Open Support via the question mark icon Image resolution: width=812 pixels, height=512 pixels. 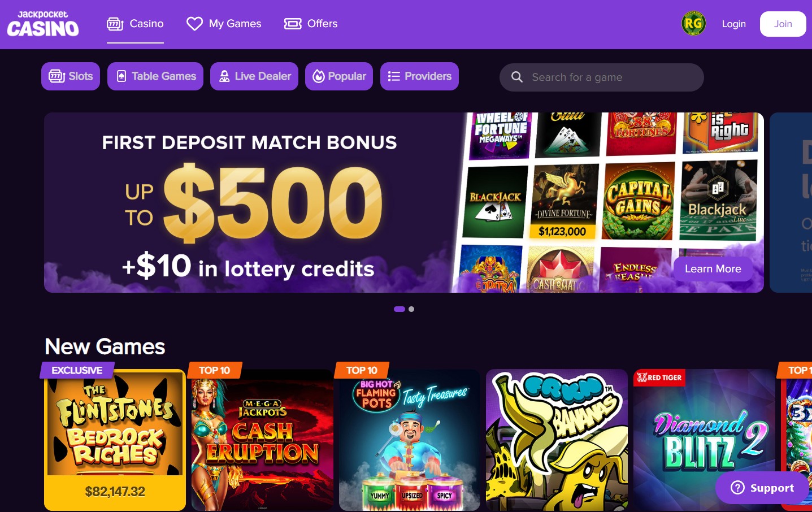tap(737, 488)
